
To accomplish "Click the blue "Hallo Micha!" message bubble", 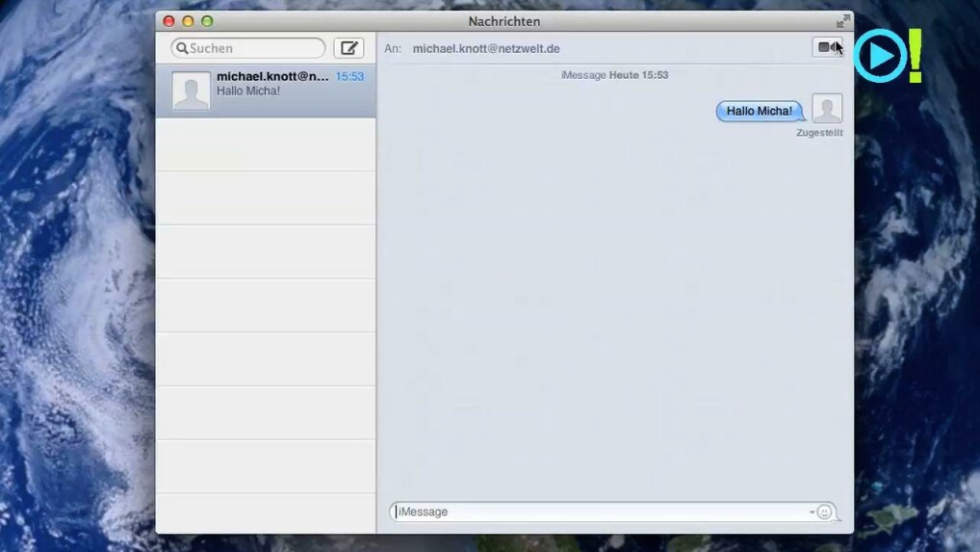I will 759,111.
